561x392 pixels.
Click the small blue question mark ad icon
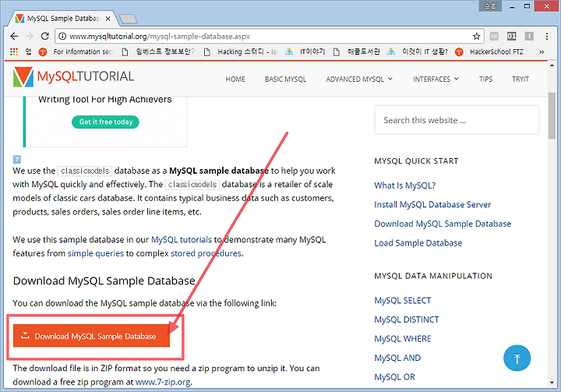(x=17, y=159)
